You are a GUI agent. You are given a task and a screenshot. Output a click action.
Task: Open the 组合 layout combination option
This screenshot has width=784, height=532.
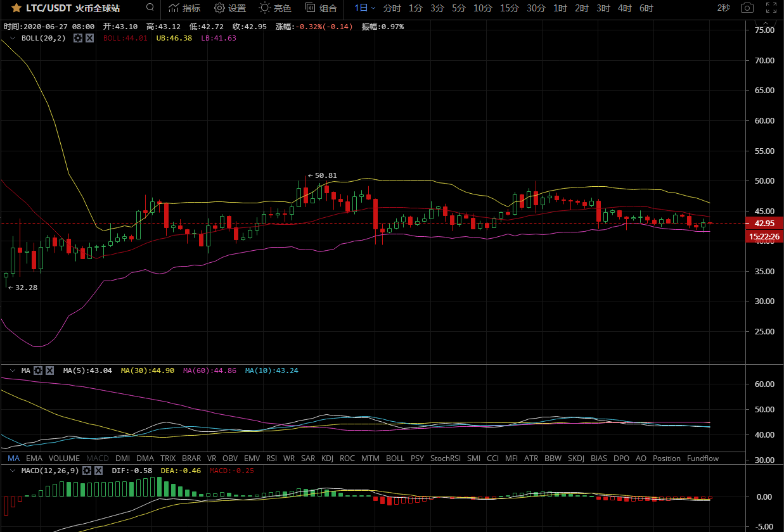pos(321,8)
